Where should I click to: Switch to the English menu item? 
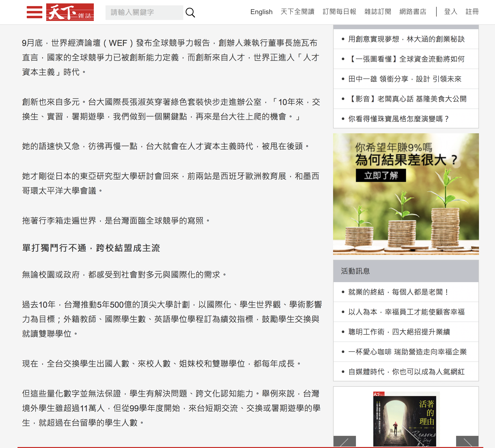261,12
